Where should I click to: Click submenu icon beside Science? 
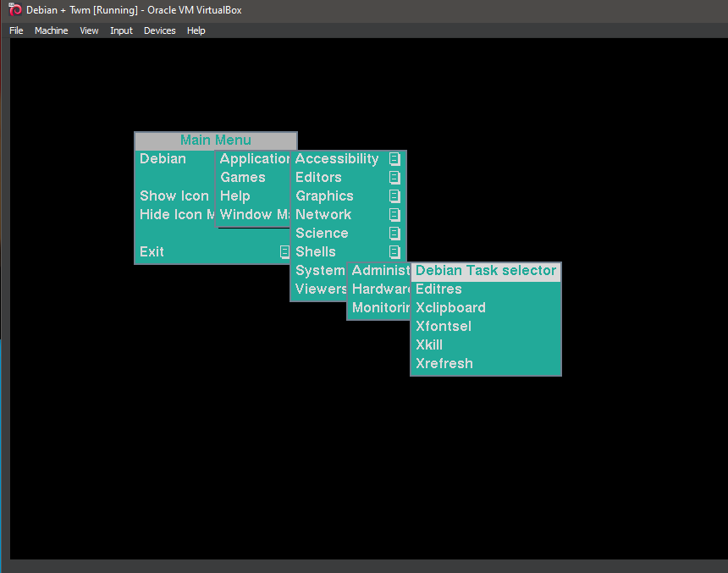coord(394,233)
